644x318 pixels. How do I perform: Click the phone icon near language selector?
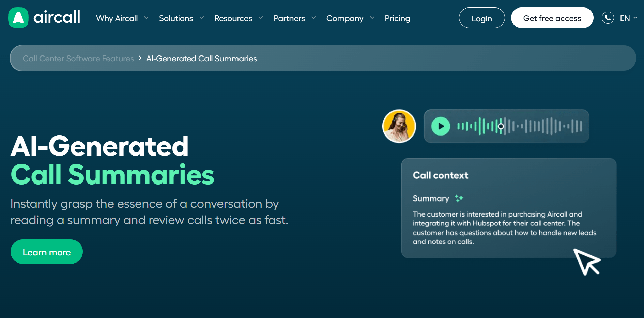pos(608,18)
